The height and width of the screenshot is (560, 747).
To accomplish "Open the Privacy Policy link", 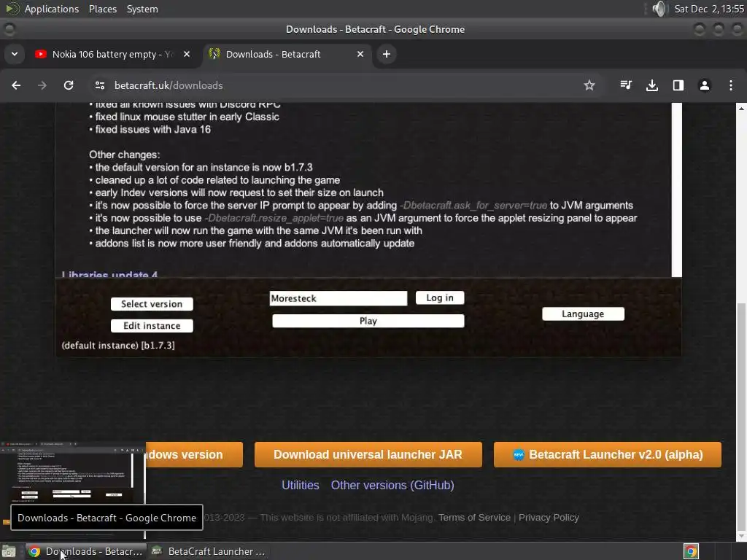I will pos(549,518).
